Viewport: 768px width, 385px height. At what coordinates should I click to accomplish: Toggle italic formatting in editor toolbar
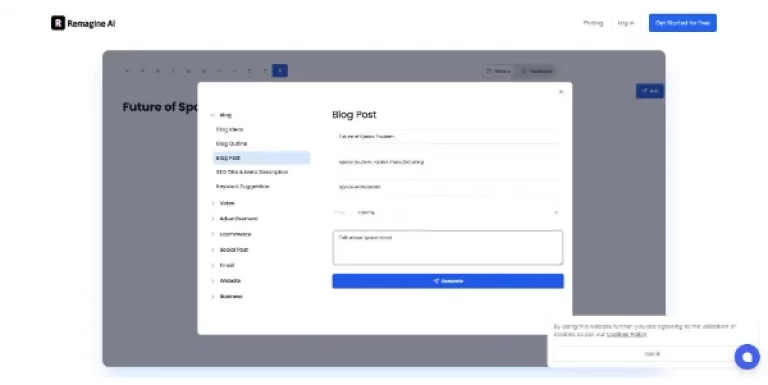coord(173,71)
